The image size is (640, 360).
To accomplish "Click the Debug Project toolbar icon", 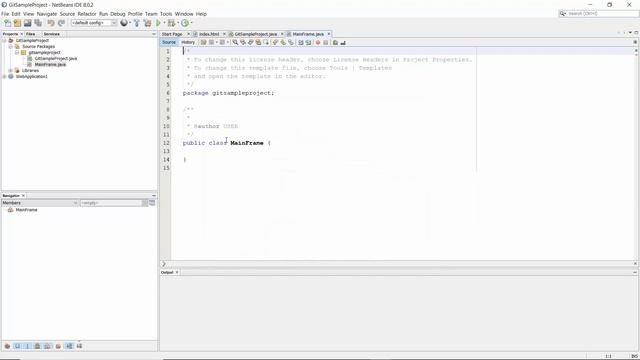I will coord(171,23).
